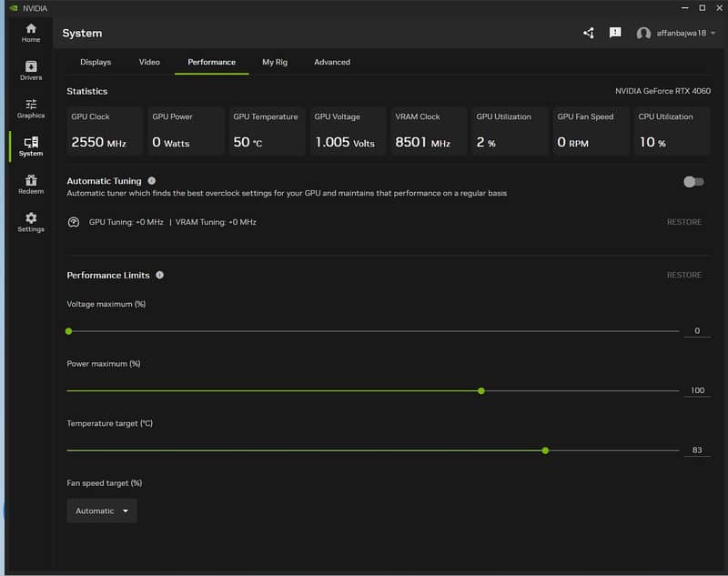Show info for Performance Limits

[x=160, y=275]
